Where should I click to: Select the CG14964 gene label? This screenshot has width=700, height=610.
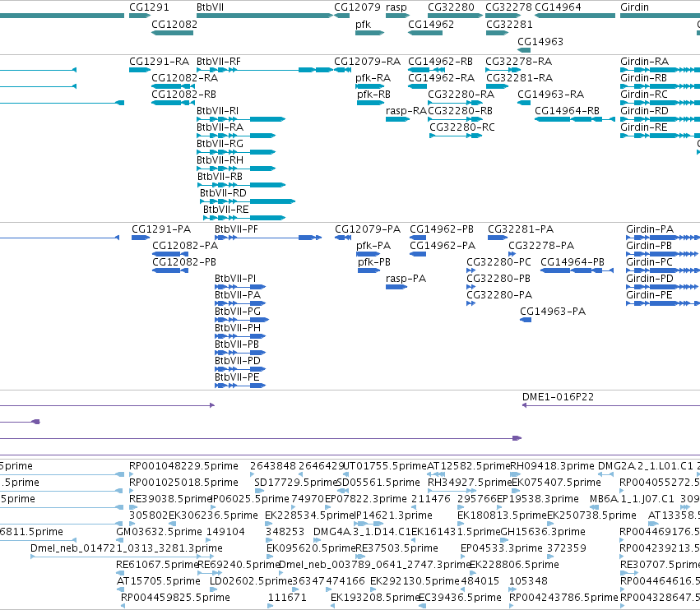(558, 7)
